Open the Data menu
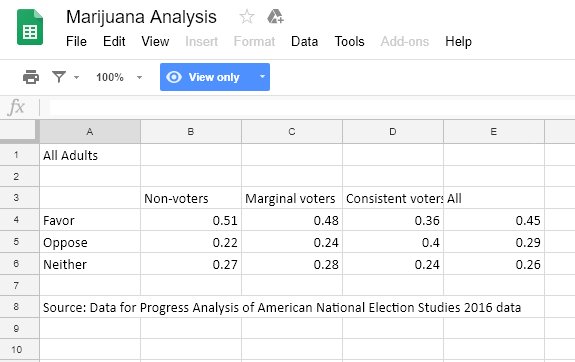This screenshot has height=362, width=575. (304, 41)
